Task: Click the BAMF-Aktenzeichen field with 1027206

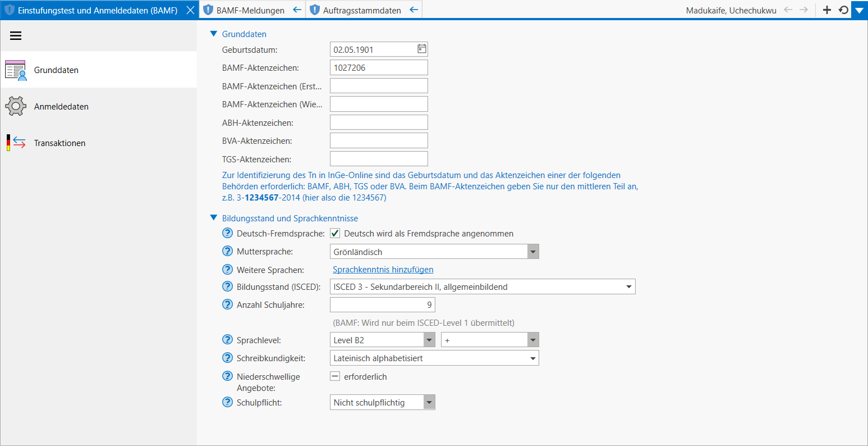Action: (379, 67)
